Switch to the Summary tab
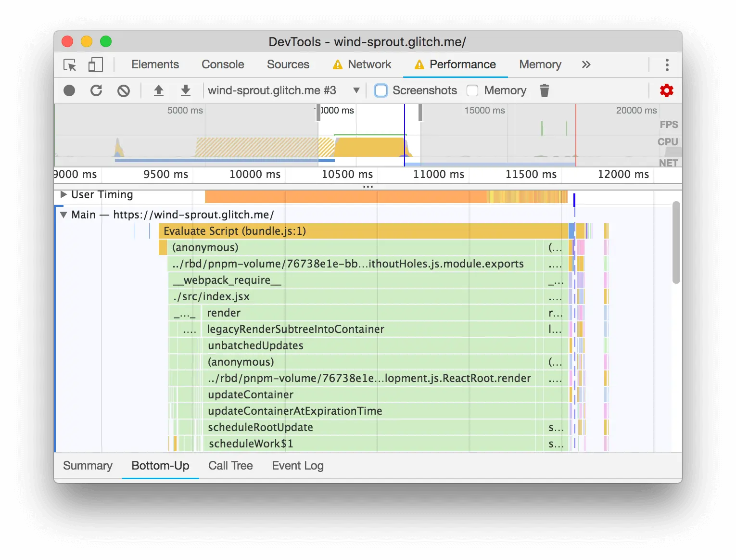The height and width of the screenshot is (560, 736). point(88,466)
